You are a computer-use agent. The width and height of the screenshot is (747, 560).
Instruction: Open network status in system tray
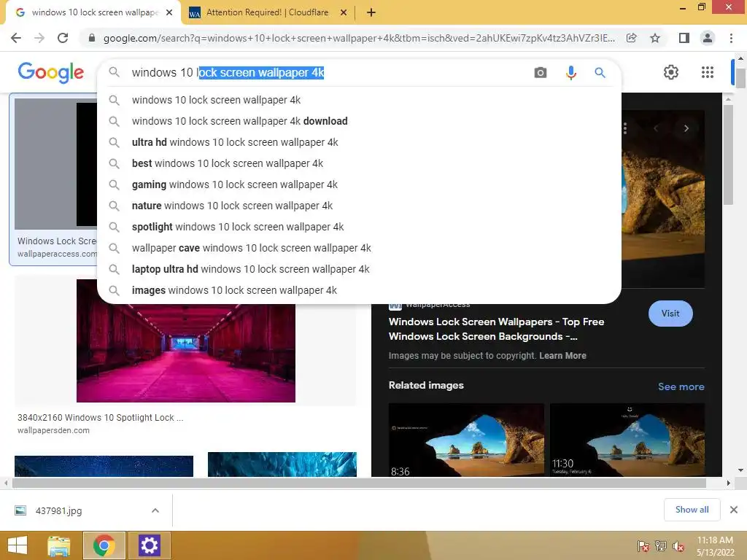point(661,546)
